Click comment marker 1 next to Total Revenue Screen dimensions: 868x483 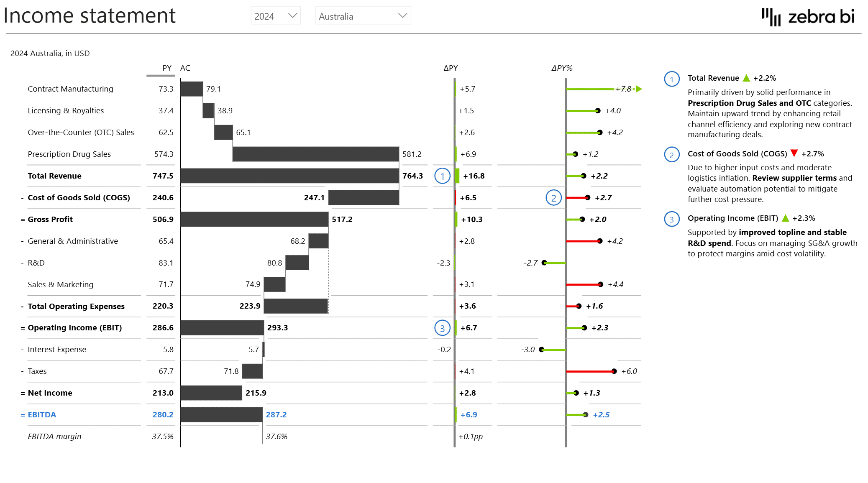443,176
